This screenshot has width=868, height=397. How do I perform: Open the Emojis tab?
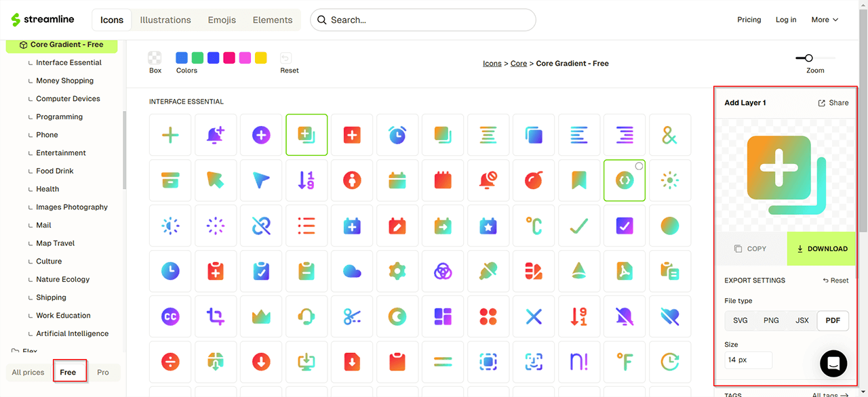pyautogui.click(x=222, y=20)
